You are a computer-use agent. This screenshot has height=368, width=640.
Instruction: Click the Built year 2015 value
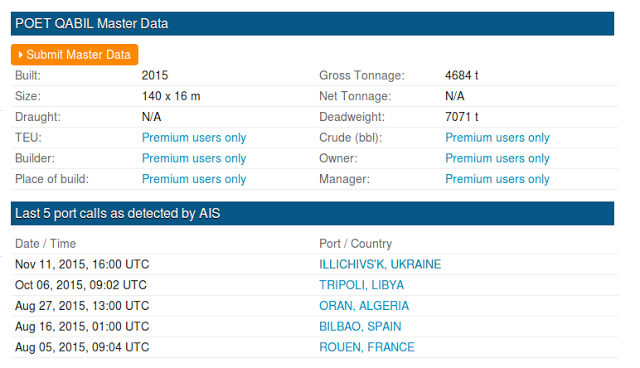[x=155, y=75]
